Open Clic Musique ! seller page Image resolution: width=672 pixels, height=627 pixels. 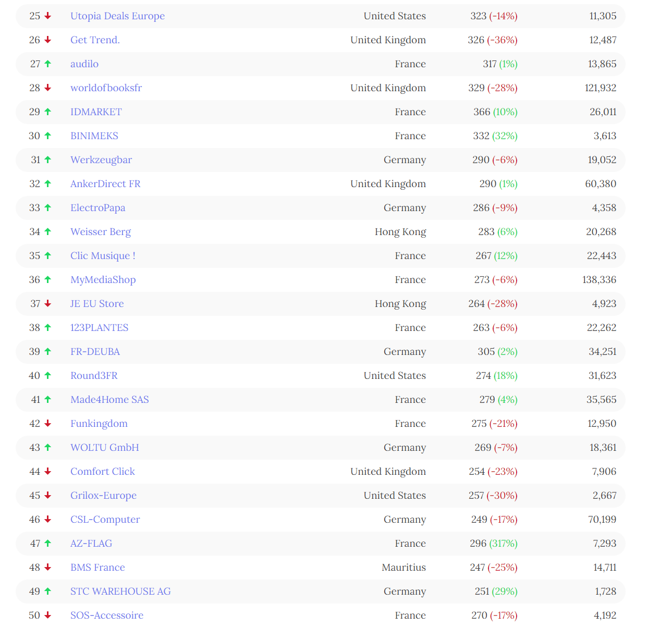coord(103,256)
